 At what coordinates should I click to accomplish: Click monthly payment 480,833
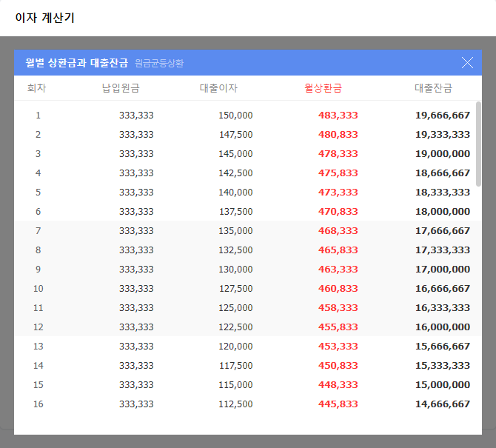point(338,135)
